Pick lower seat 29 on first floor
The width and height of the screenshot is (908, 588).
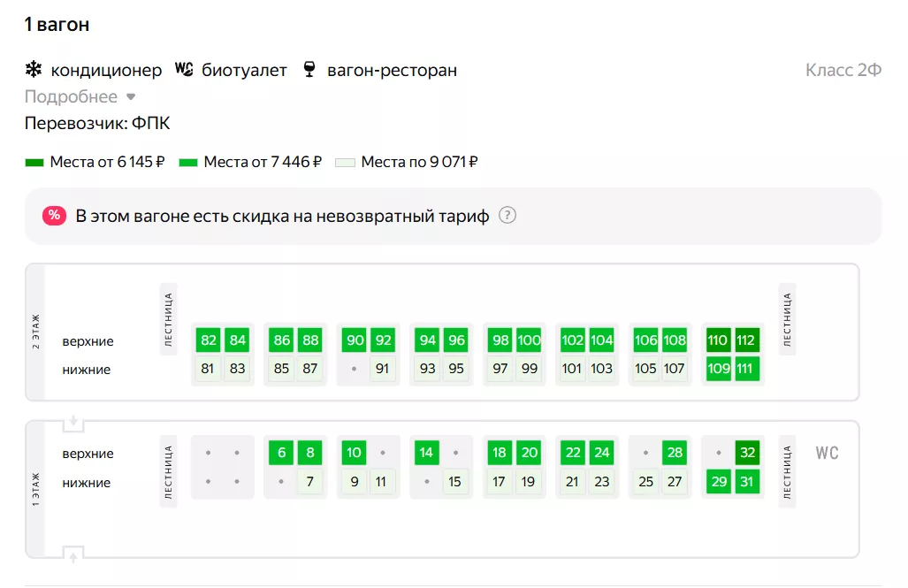click(x=718, y=483)
